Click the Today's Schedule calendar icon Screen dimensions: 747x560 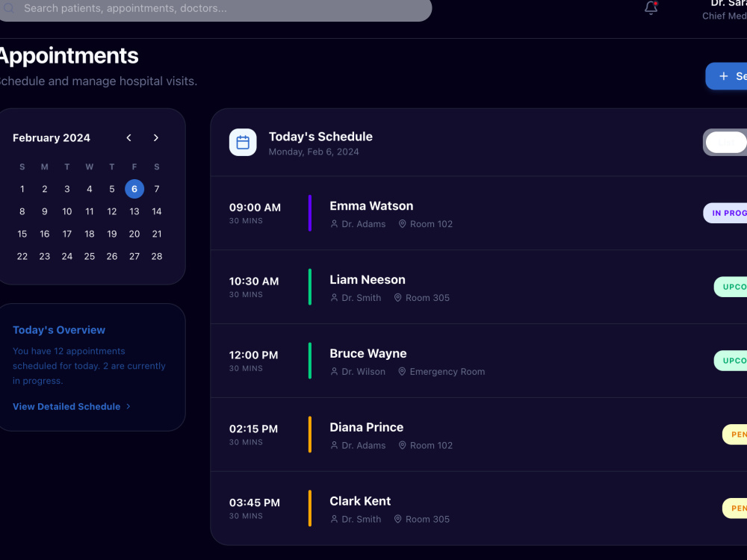(243, 143)
